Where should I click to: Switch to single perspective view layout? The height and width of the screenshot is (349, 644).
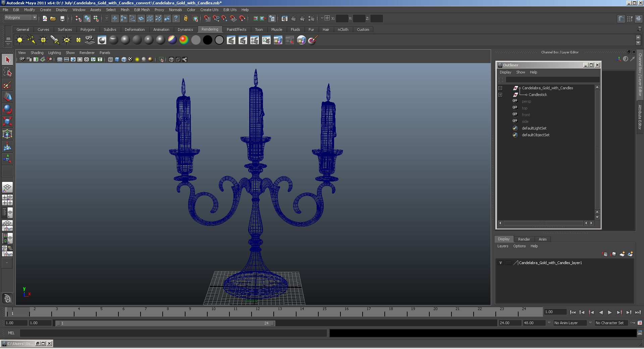(7, 187)
